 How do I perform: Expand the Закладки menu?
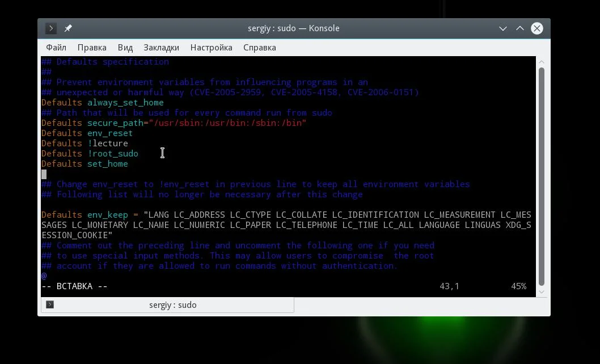[161, 48]
